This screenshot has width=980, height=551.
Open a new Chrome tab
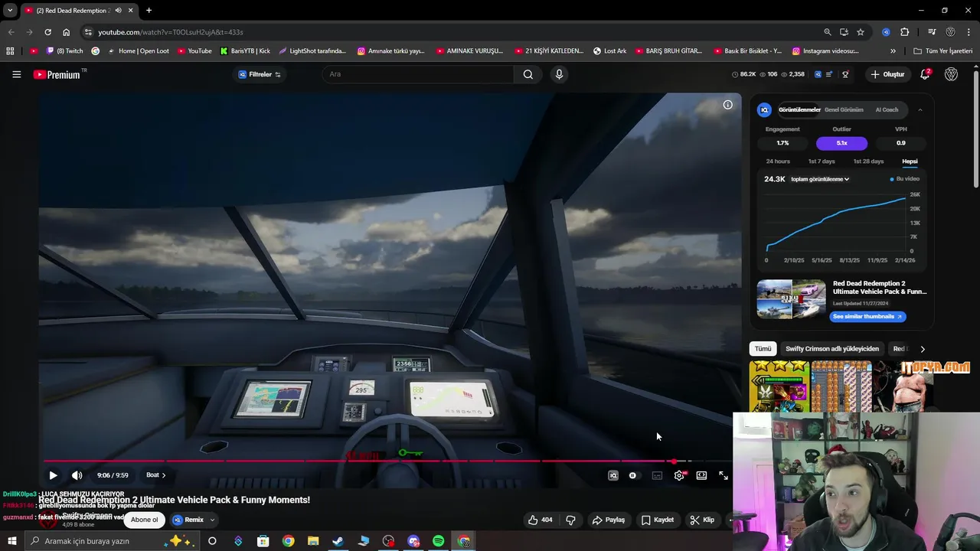(x=149, y=11)
